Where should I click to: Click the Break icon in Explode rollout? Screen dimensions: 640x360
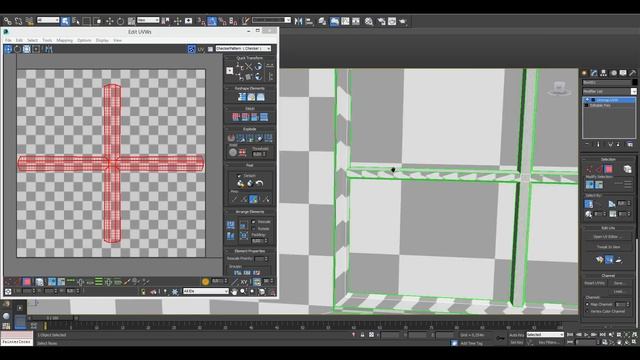tap(231, 138)
